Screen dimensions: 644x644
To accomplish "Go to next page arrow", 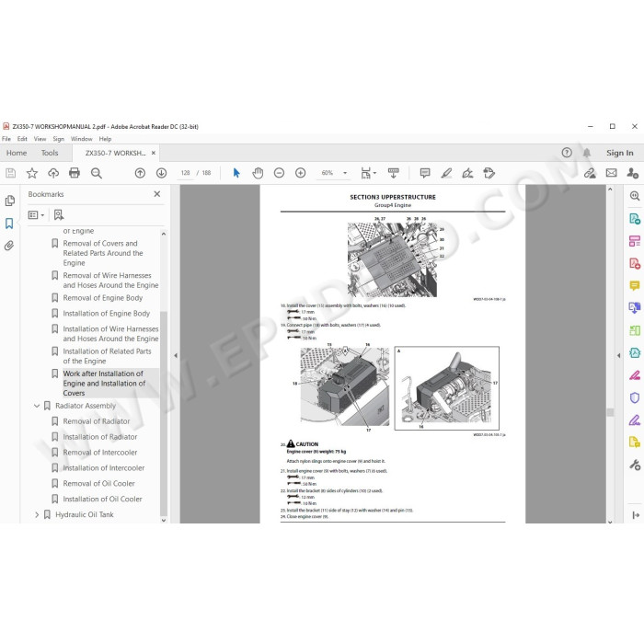I will click(161, 173).
